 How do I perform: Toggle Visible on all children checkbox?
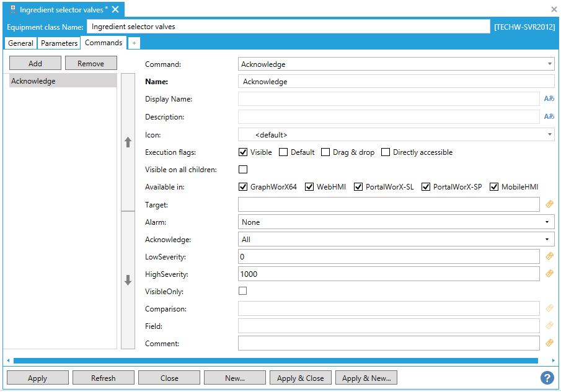click(243, 170)
